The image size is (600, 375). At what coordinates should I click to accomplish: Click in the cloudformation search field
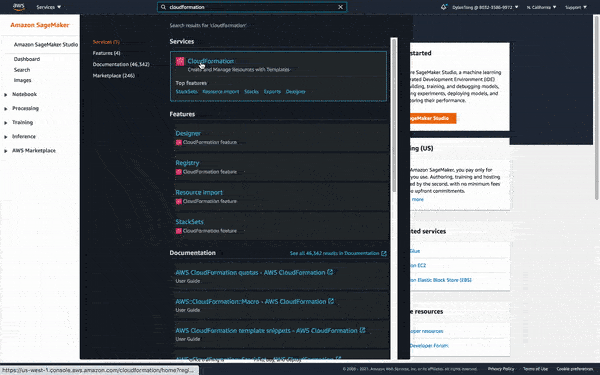(252, 7)
